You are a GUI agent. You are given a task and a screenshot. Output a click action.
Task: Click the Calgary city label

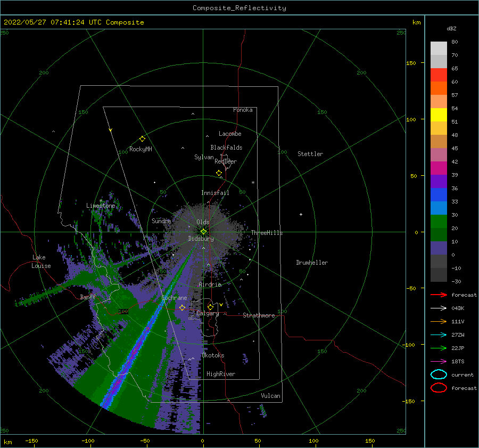coord(208,313)
